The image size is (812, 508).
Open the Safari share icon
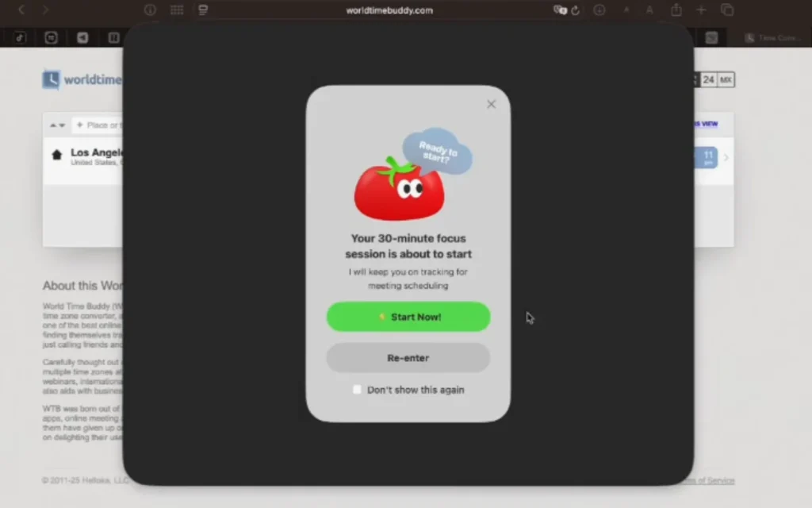[676, 10]
